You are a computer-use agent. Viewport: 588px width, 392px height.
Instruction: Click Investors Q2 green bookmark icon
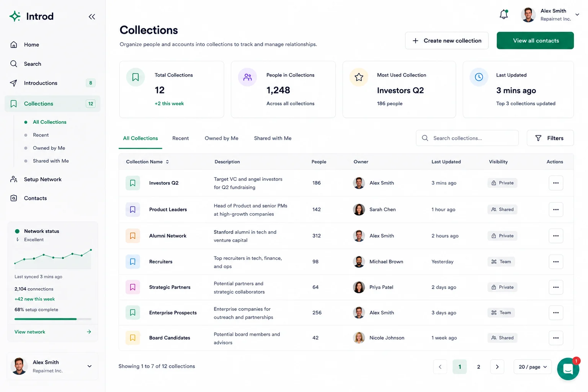[132, 183]
